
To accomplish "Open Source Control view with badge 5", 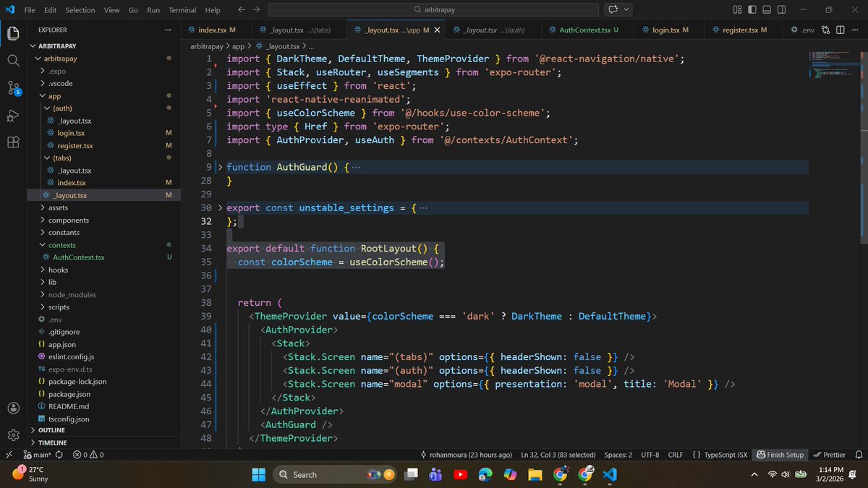I will click(13, 88).
